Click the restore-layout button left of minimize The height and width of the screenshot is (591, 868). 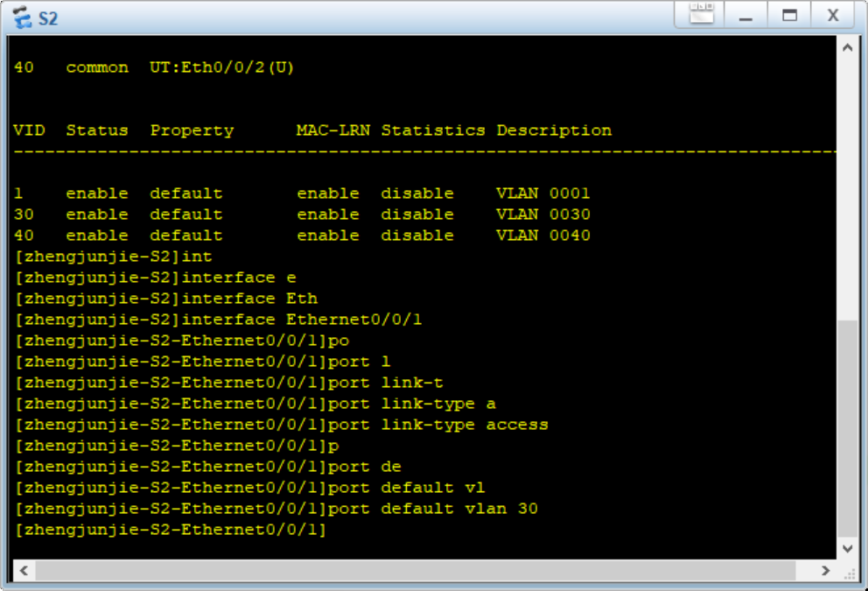[x=702, y=15]
